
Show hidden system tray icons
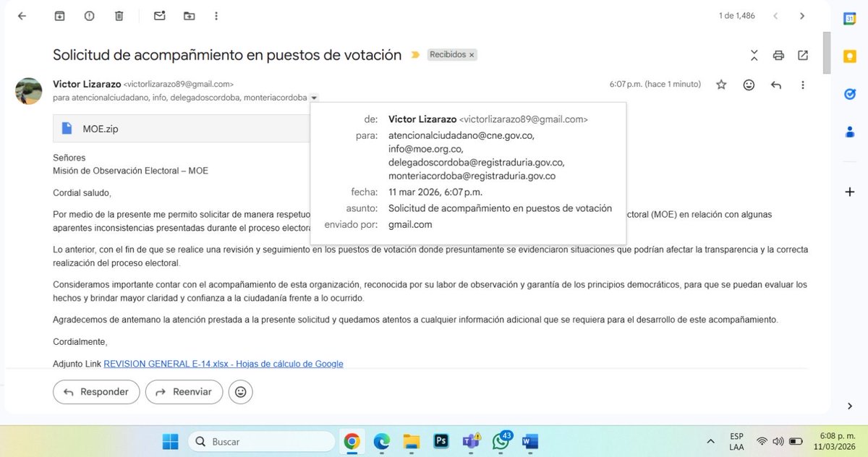712,441
